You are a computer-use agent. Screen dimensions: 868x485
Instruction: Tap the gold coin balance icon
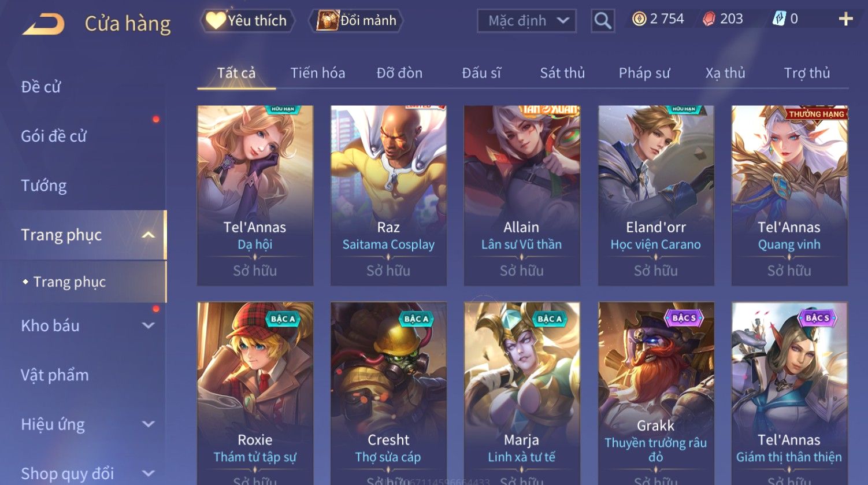(639, 20)
